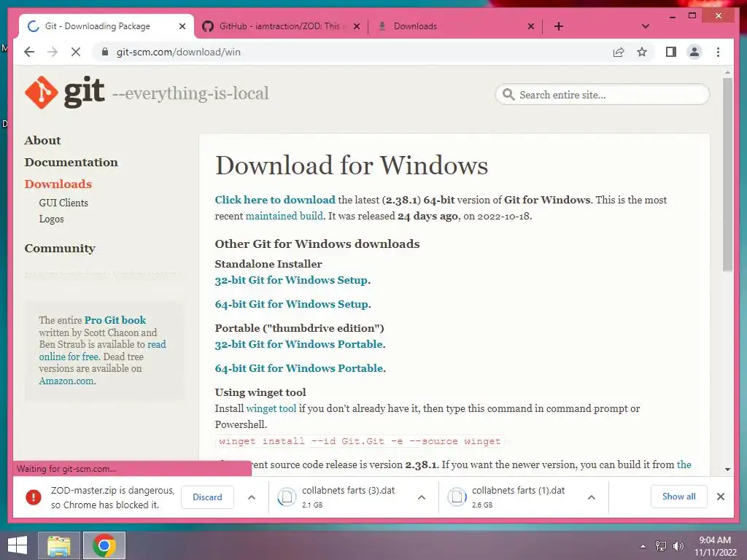Click Show all downloads button
The width and height of the screenshot is (747, 560).
click(x=679, y=497)
